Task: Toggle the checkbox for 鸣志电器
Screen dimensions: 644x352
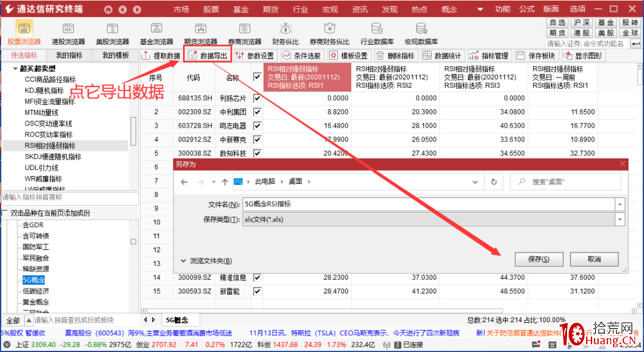Action: [258, 126]
